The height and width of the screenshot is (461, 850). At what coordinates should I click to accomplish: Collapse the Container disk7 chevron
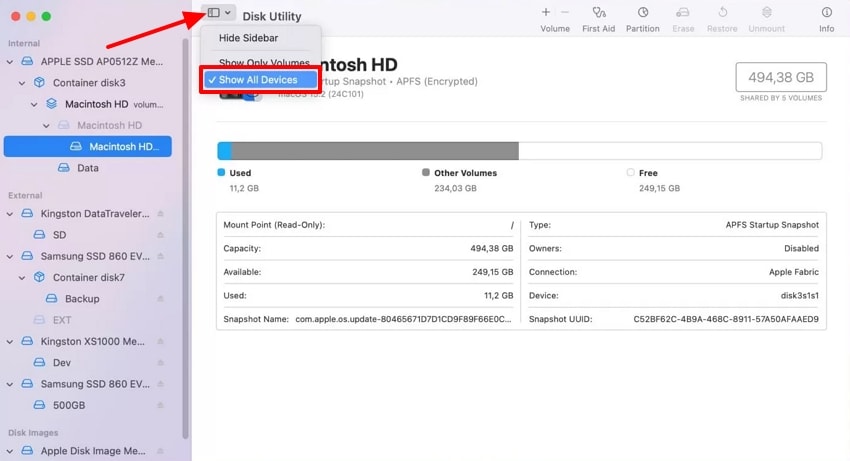(22, 278)
